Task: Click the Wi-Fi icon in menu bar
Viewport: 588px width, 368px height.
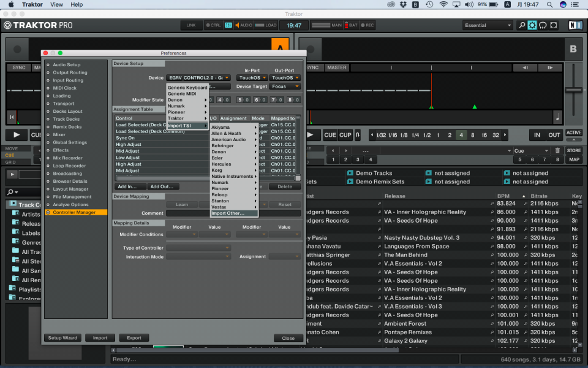Action: coord(443,4)
